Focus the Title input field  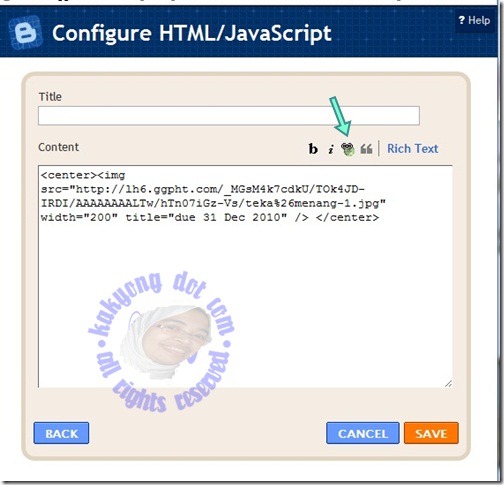tap(229, 116)
